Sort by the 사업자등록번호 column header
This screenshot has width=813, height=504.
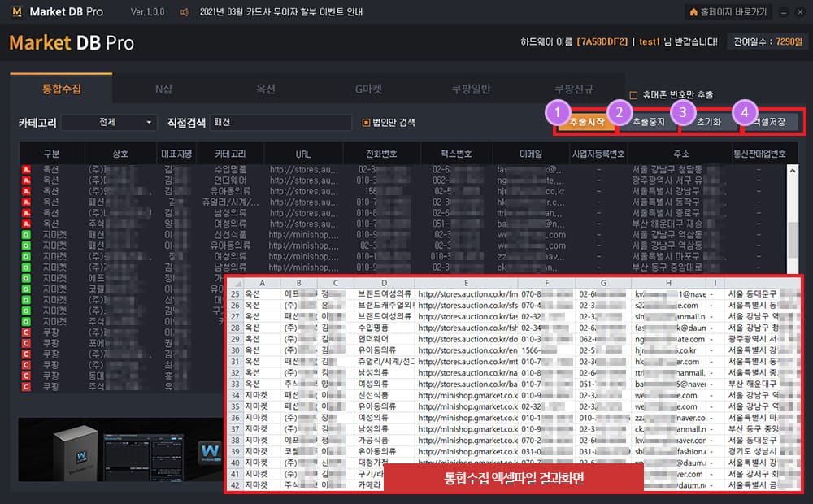coord(598,154)
